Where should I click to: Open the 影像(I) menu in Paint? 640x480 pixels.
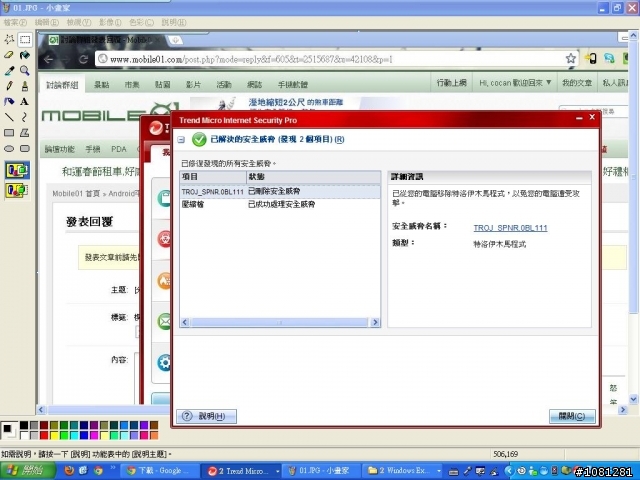point(110,22)
